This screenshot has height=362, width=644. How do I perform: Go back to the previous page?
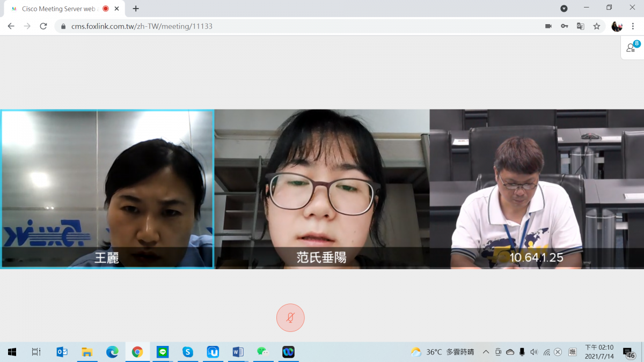11,26
